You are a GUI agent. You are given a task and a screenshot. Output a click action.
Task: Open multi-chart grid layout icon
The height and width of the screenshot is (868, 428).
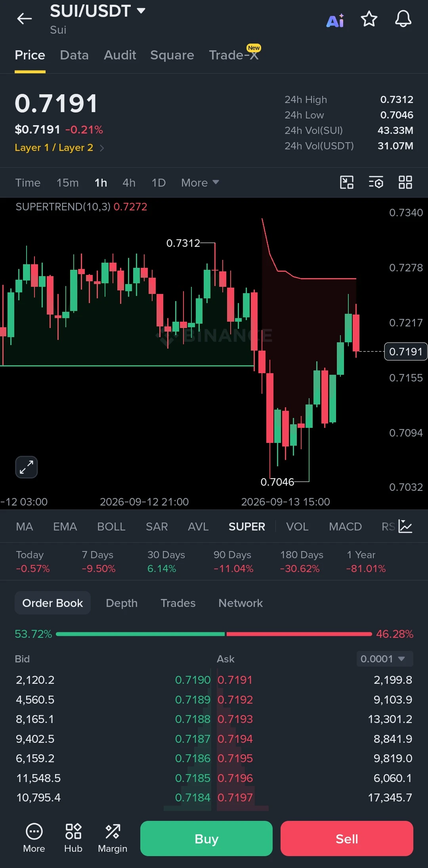[x=405, y=182]
